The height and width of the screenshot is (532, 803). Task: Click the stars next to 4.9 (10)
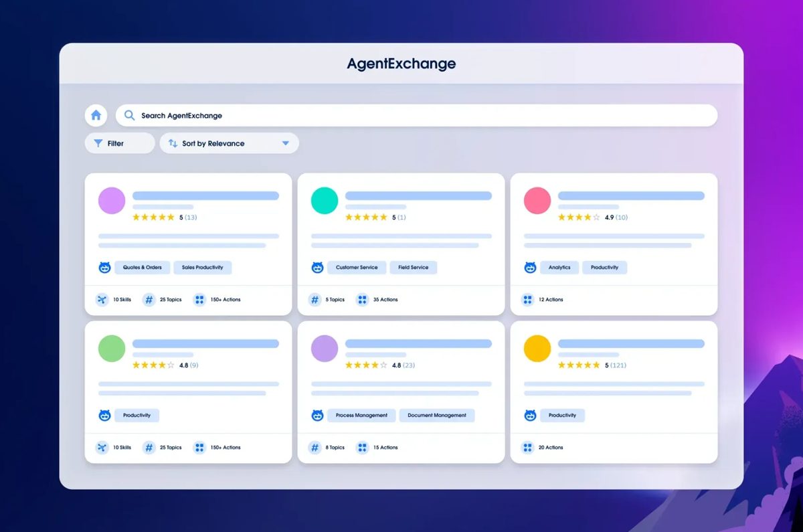tap(579, 217)
